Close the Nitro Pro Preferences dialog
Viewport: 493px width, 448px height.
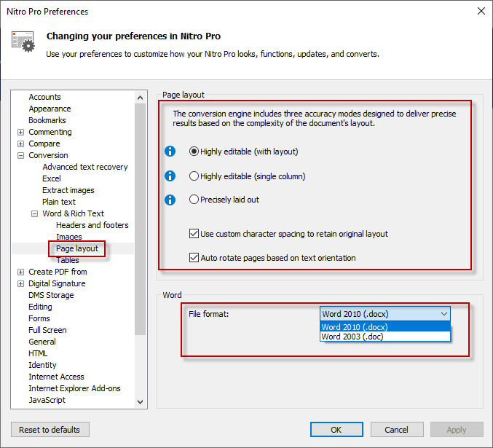[481, 12]
